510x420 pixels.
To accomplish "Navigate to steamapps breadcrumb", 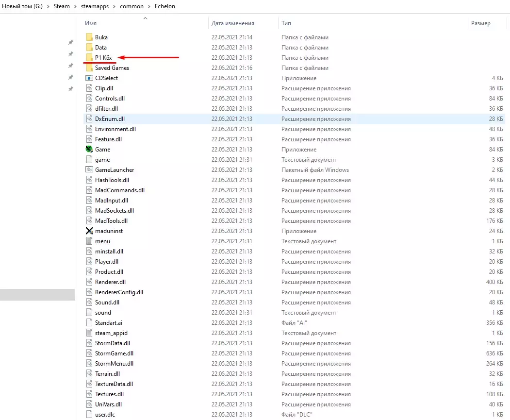I will click(x=95, y=6).
